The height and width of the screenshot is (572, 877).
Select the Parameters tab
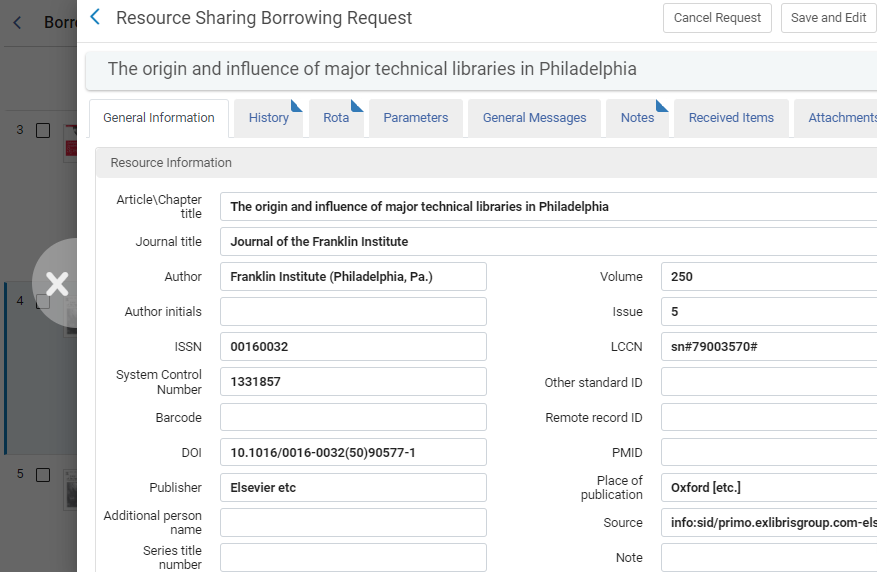pyautogui.click(x=415, y=118)
